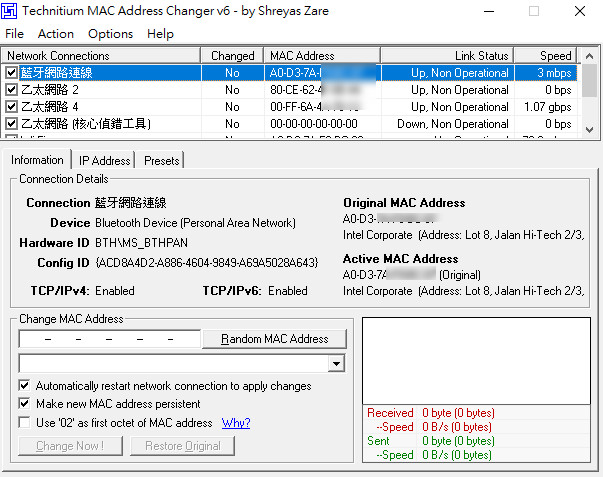Click the Down, Non Operational status cell
Screen dimensions: 603x477
point(453,123)
